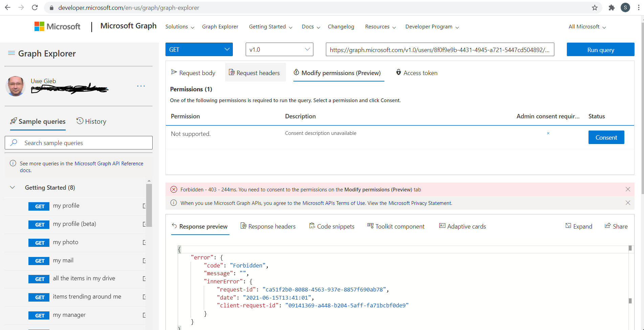Click the Share query button
This screenshot has width=644, height=330.
(x=616, y=226)
